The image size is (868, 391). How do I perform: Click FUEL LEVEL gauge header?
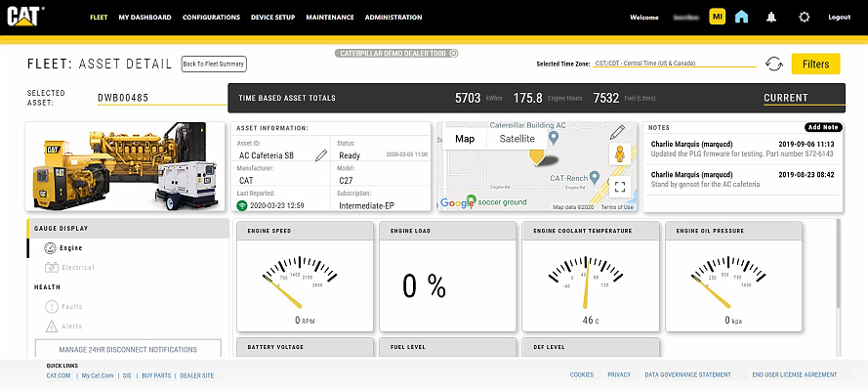448,347
